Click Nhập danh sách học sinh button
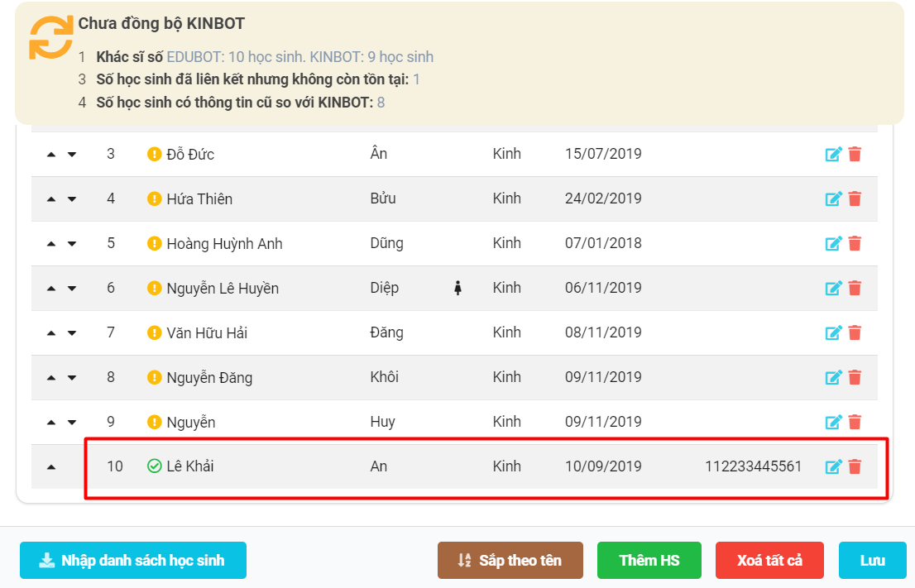Screen dimensions: 915x588 pyautogui.click(x=133, y=561)
